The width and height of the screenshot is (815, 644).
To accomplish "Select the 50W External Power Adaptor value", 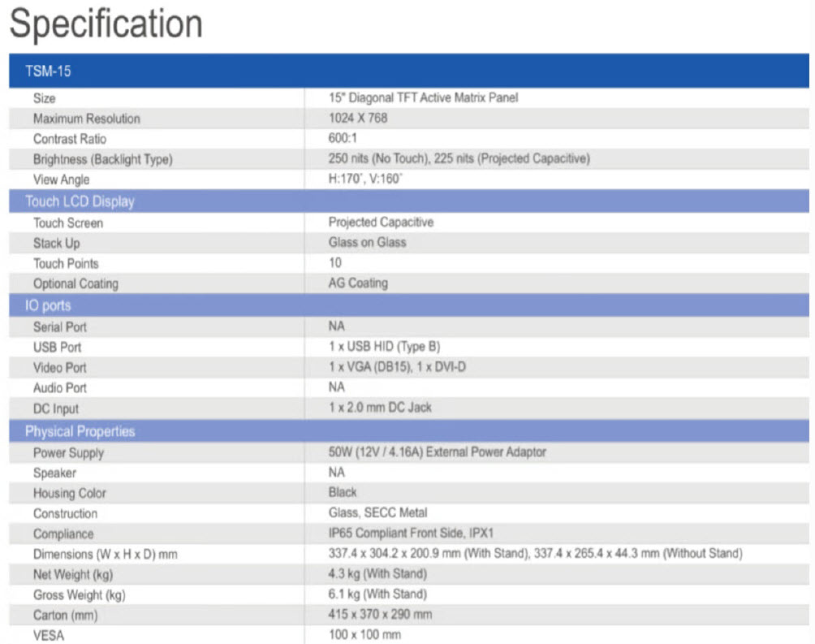I will click(x=437, y=452).
